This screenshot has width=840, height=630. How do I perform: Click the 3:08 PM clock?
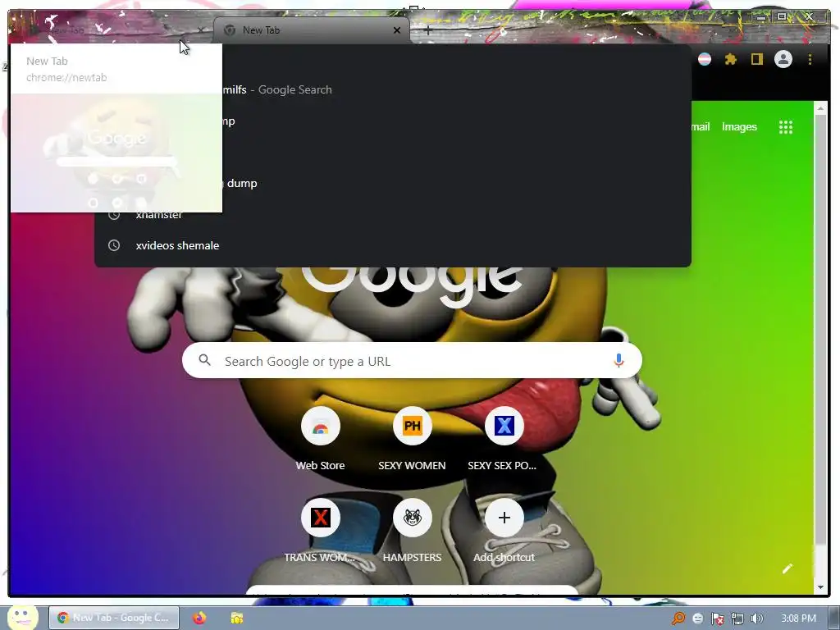coord(798,619)
